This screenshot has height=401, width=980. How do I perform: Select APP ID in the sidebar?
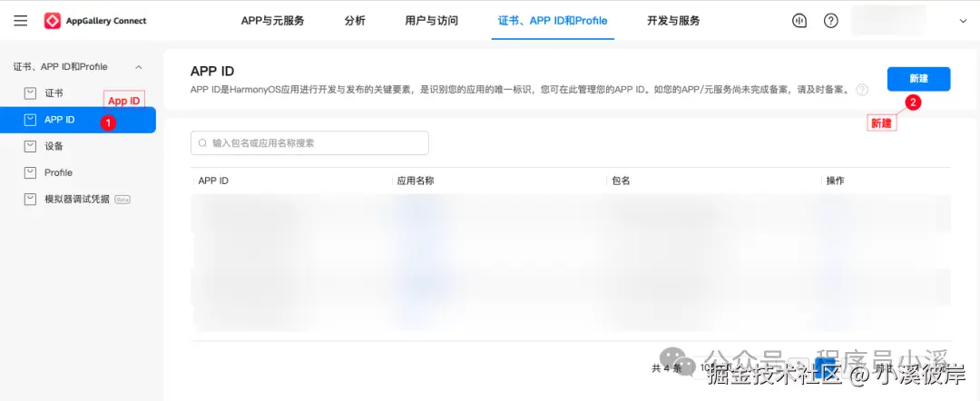60,120
